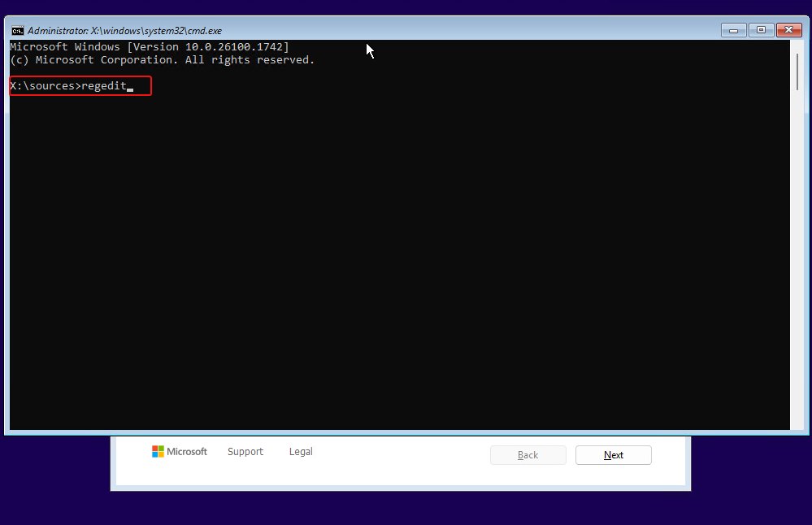812x525 pixels.
Task: Click the command prompt vertical scrollbar thumb
Action: pos(797,72)
